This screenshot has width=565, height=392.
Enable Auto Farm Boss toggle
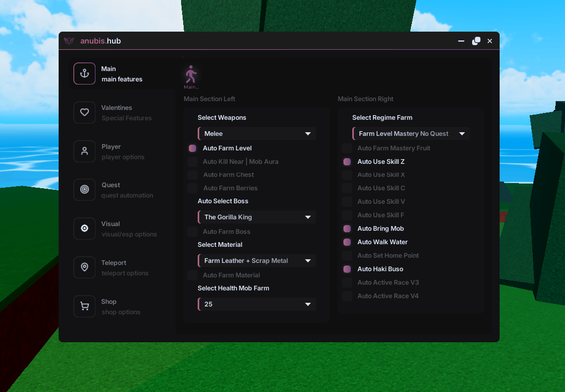pos(192,231)
